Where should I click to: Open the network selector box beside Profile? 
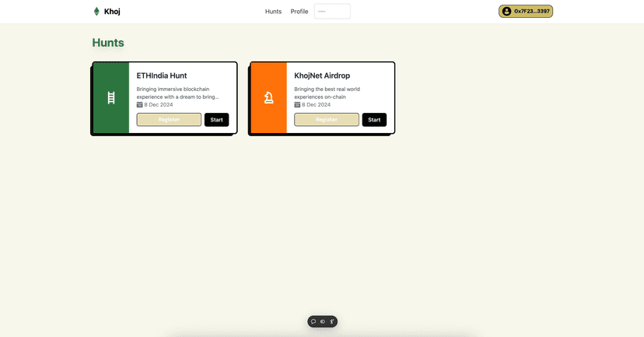(332, 12)
